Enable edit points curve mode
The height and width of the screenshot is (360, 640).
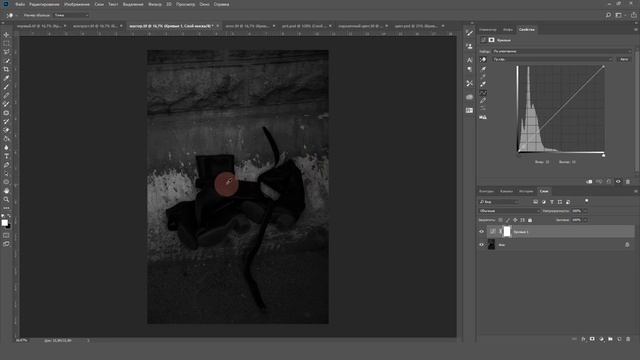(x=483, y=93)
